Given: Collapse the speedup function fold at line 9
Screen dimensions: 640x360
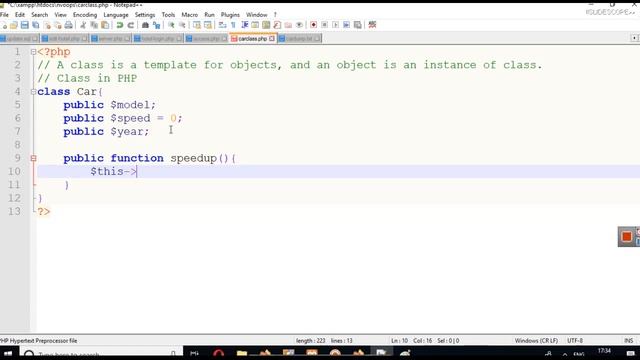Looking at the screenshot, I should (33, 158).
